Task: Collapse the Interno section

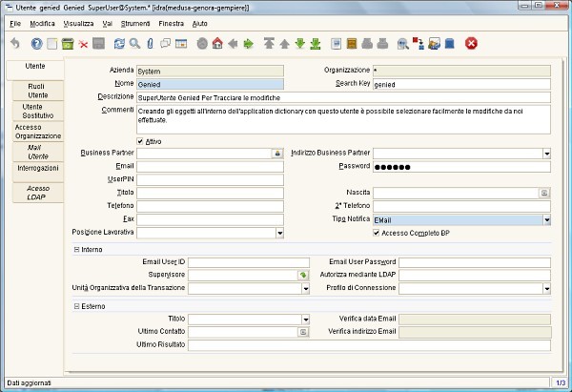Action: (x=76, y=249)
